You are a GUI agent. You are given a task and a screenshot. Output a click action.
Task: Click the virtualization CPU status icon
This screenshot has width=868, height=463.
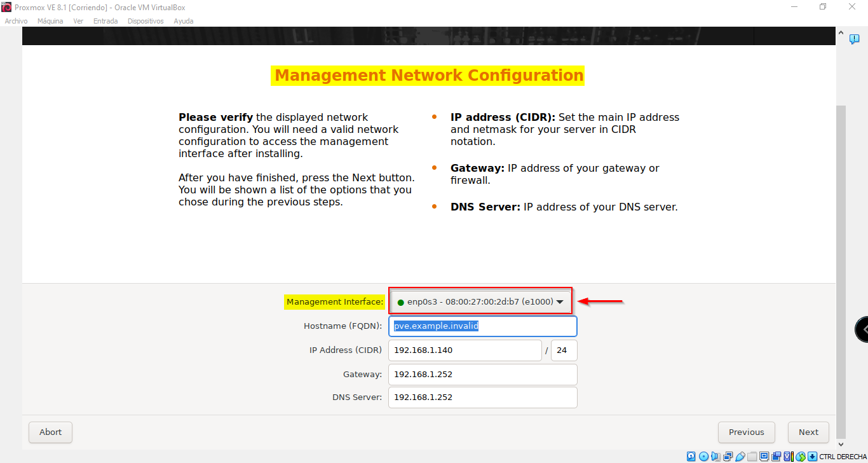coord(789,457)
